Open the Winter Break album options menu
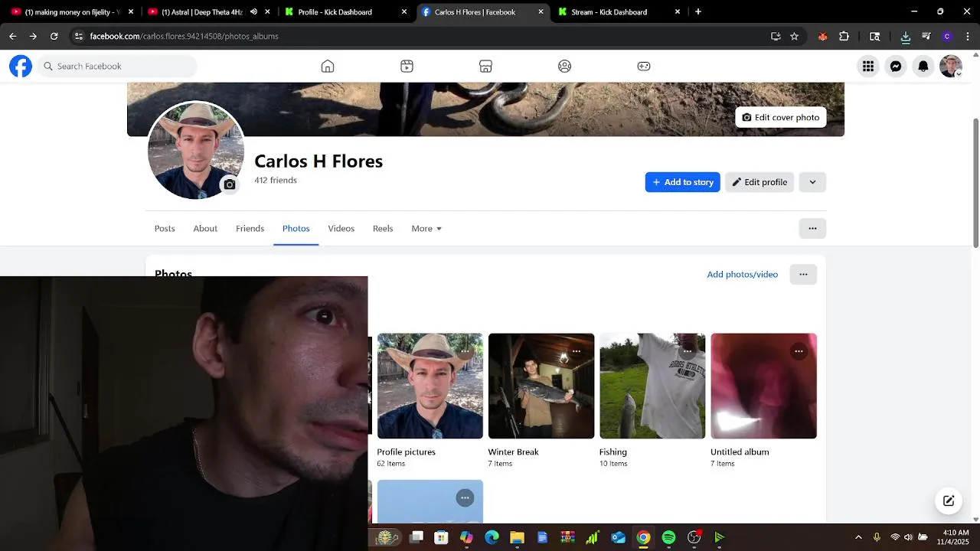Viewport: 980px width, 551px height. [577, 351]
